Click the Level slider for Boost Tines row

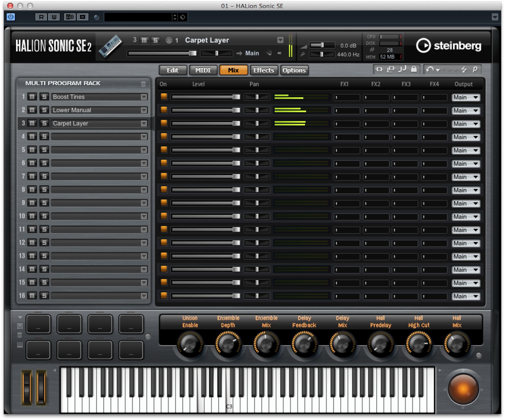[205, 97]
